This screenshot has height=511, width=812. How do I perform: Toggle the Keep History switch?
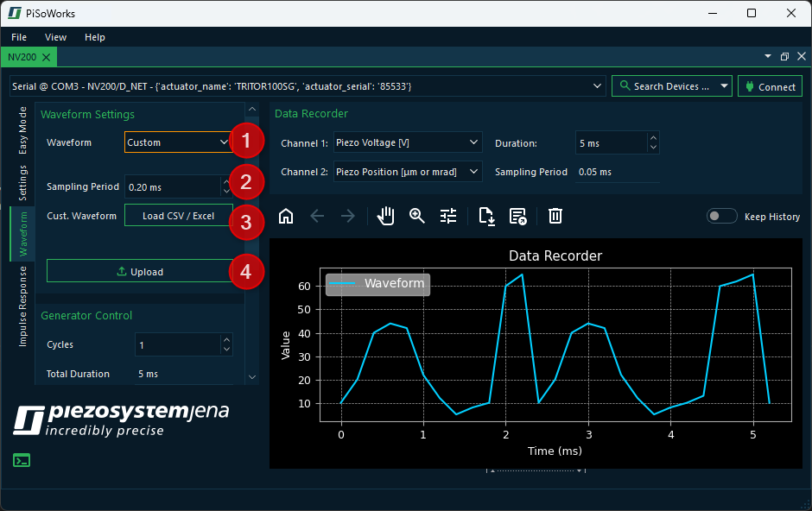[721, 217]
